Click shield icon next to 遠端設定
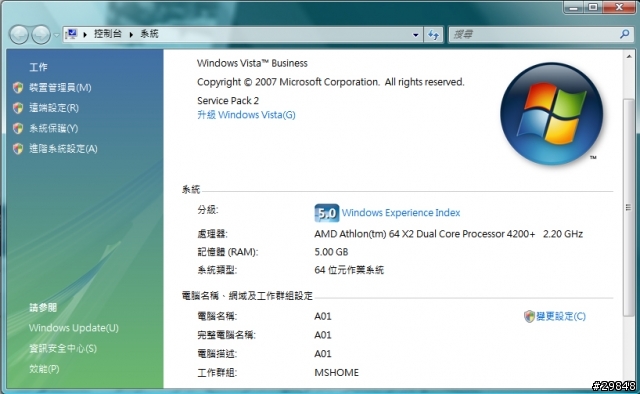640x394 pixels. [x=18, y=108]
